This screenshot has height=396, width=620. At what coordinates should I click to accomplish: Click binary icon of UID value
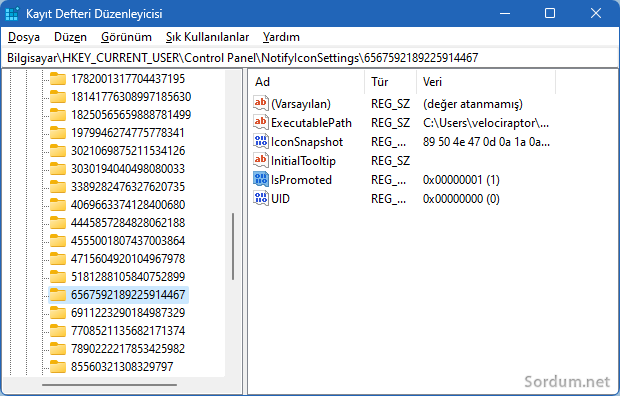coord(261,198)
